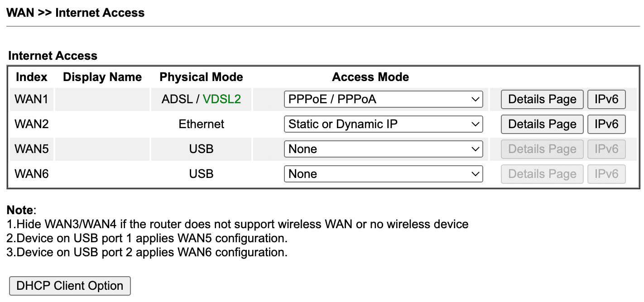Open IPv6 settings for WAN2
Viewport: 644px width, 302px height.
[606, 124]
